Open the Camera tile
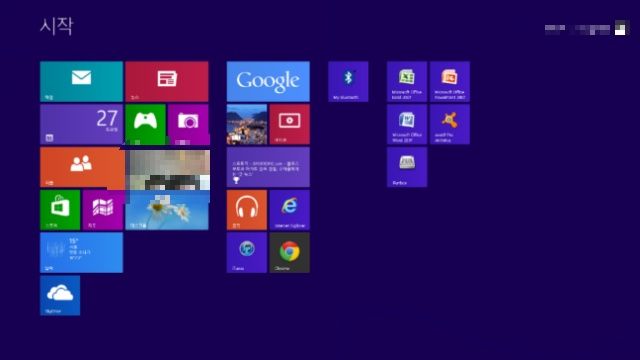This screenshot has height=360, width=640. pyautogui.click(x=188, y=124)
